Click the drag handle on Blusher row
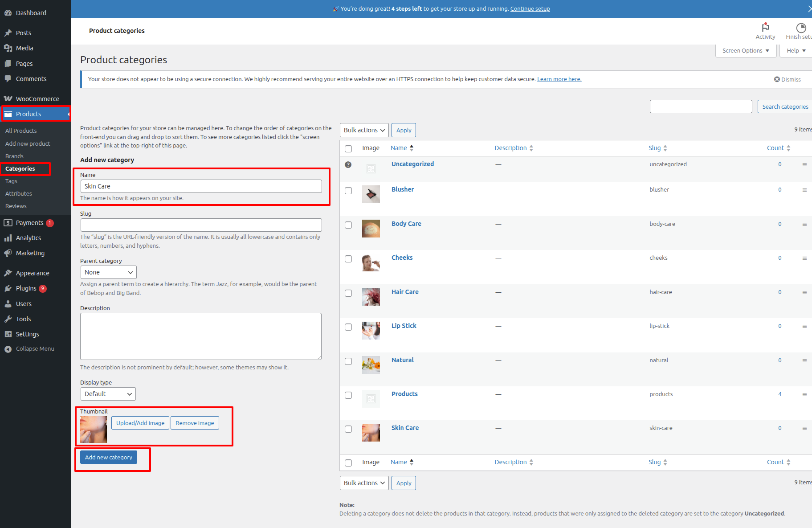This screenshot has width=812, height=528. pos(804,190)
